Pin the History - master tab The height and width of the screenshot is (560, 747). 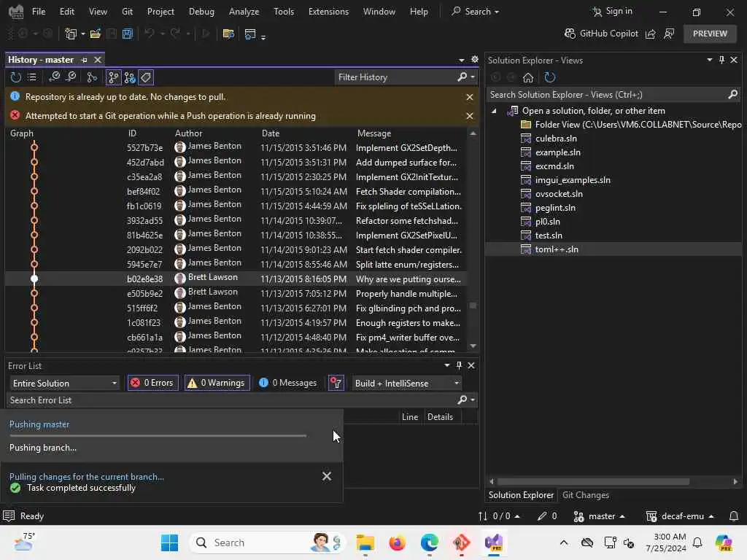[85, 60]
